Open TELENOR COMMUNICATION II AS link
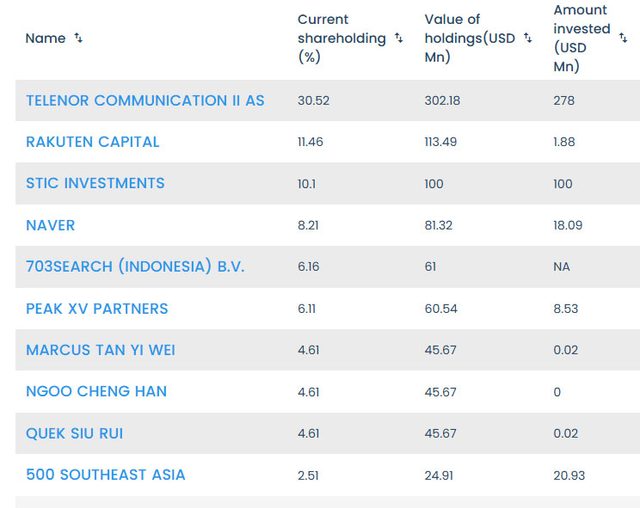 pos(145,100)
